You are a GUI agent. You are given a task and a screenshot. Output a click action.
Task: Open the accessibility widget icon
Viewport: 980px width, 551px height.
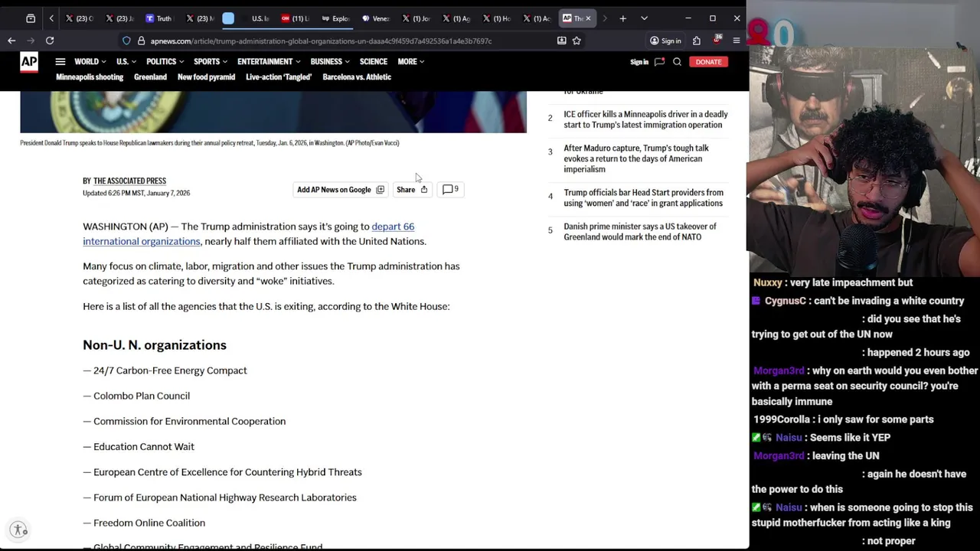pyautogui.click(x=18, y=530)
